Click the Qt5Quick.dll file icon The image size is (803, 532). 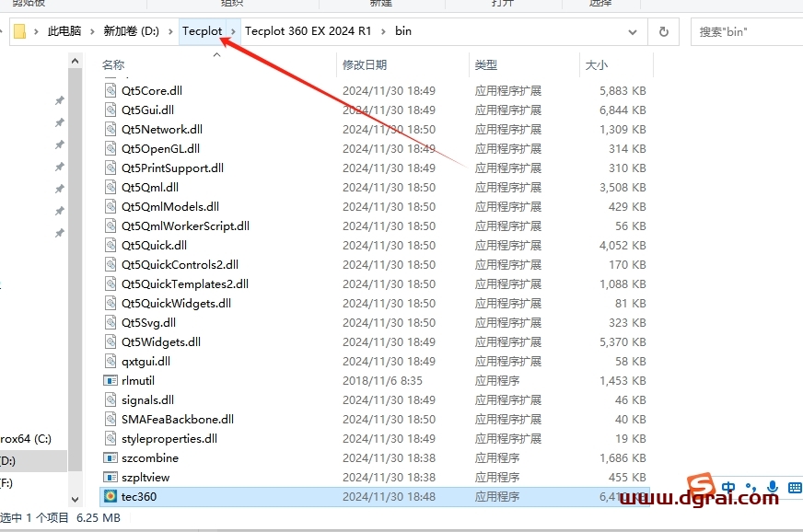tap(111, 245)
